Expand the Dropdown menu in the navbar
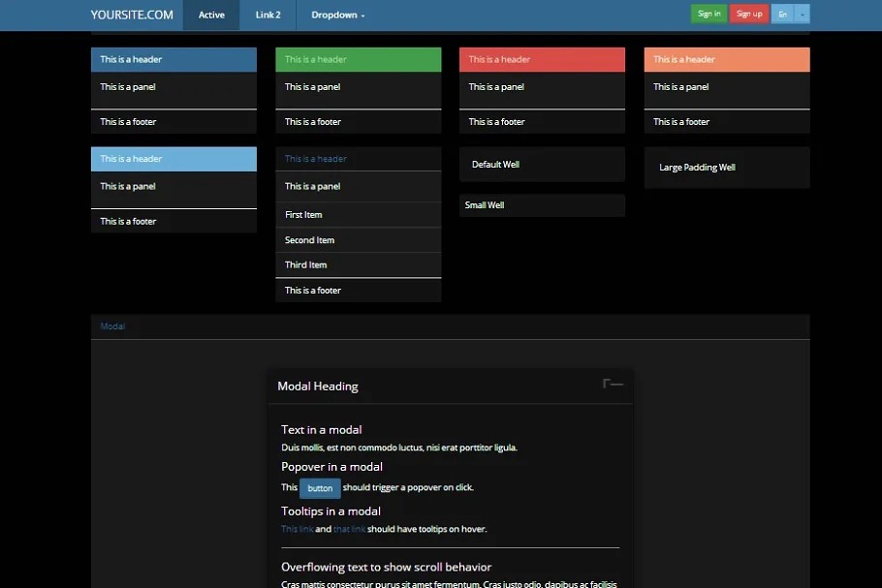Image resolution: width=882 pixels, height=588 pixels. pyautogui.click(x=337, y=15)
